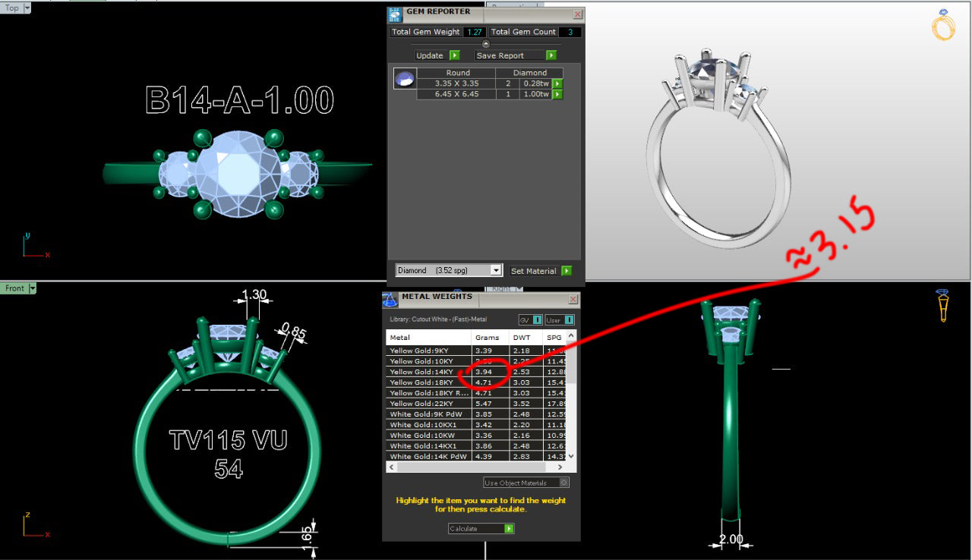The image size is (972, 560).
Task: Close the Gem Reporter panel
Action: click(578, 14)
